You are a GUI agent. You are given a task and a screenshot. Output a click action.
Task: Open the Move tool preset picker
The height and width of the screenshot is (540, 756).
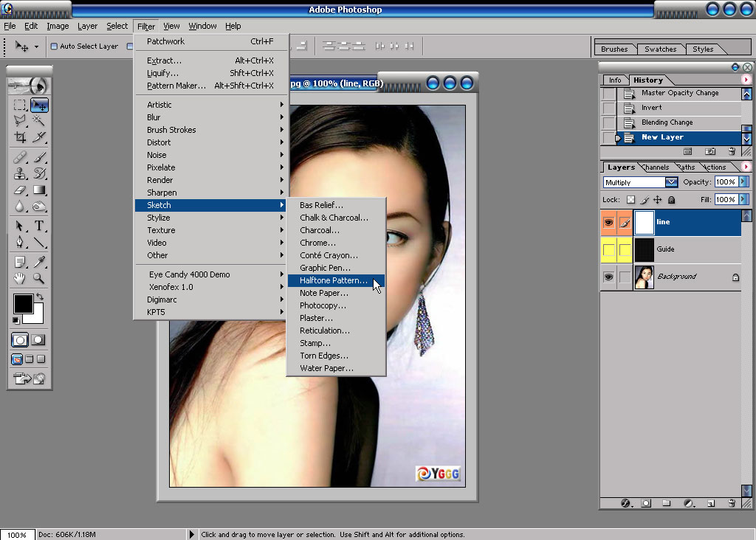36,46
